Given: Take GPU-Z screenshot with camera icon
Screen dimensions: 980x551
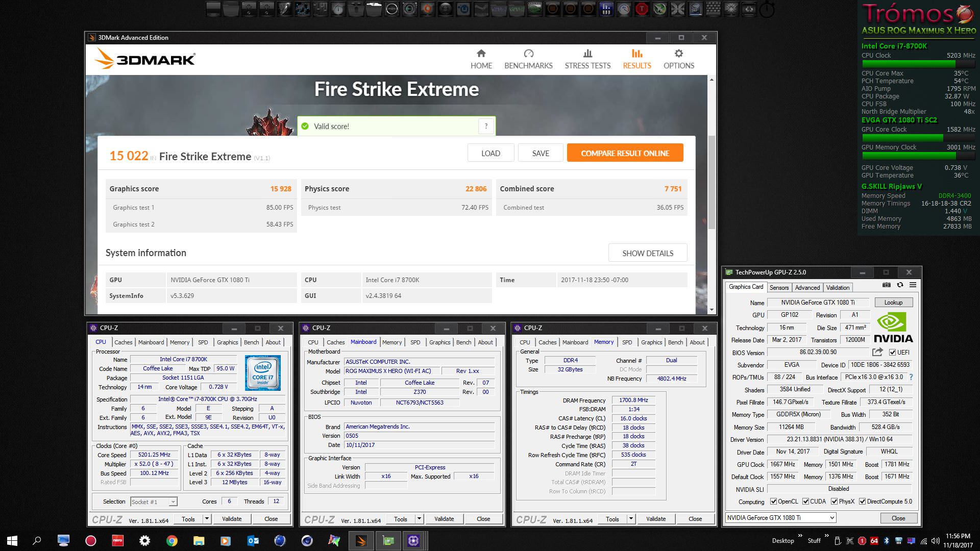Looking at the screenshot, I should 887,285.
